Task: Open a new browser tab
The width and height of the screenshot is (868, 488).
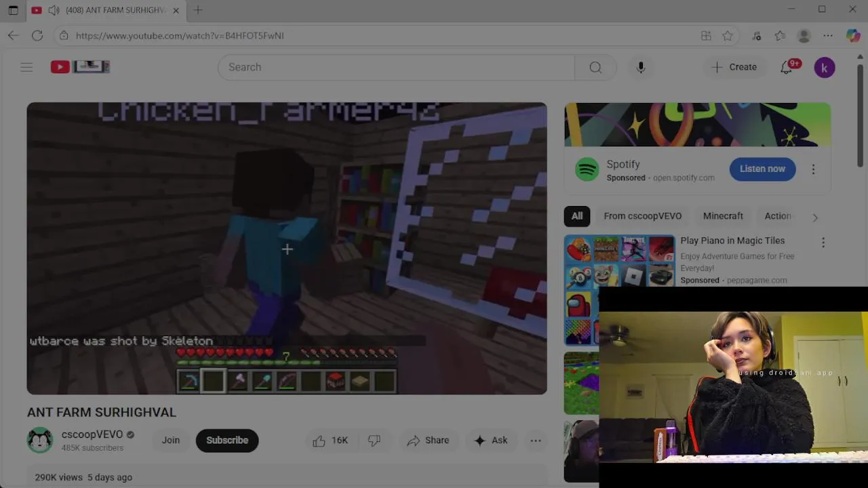Action: (198, 10)
